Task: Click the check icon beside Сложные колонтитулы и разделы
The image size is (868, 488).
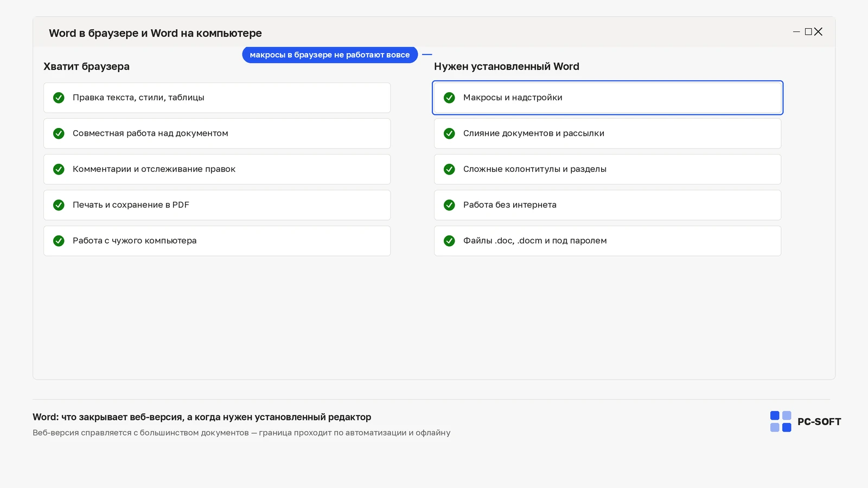Action: pos(449,169)
